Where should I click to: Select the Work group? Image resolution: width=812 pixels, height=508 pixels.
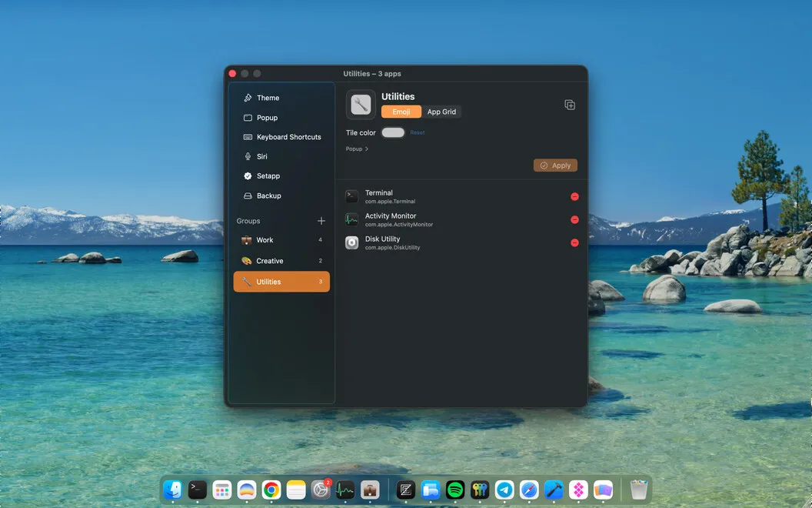pyautogui.click(x=281, y=240)
